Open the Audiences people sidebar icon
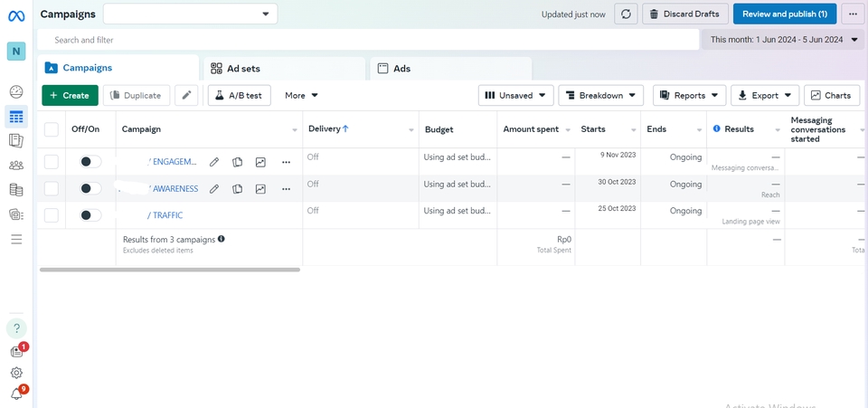Screen dimensions: 868x408 (x=16, y=165)
